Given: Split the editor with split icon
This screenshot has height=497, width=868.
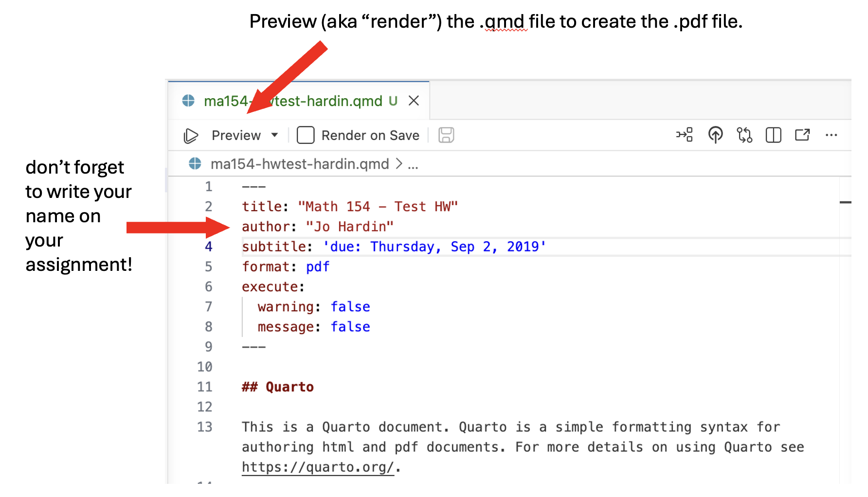Looking at the screenshot, I should [773, 135].
